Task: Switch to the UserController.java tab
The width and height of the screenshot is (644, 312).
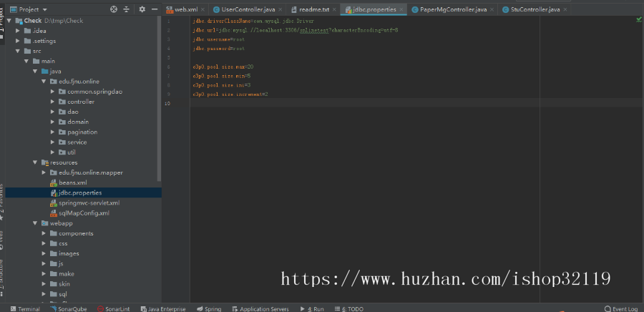Action: click(x=243, y=9)
